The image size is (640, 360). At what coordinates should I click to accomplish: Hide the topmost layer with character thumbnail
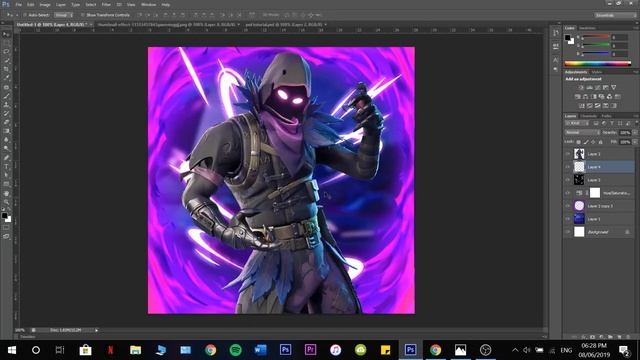567,154
